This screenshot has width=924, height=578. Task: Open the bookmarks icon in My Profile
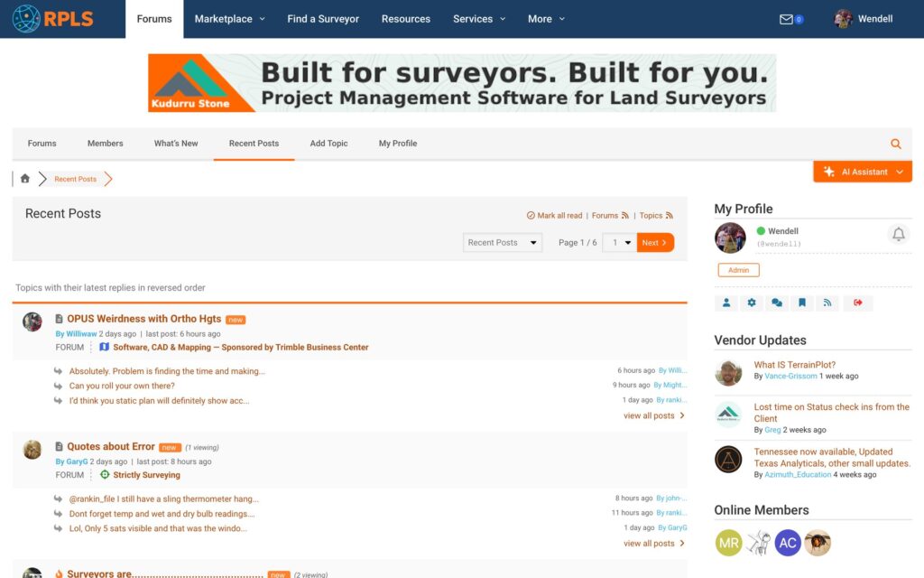(x=802, y=303)
